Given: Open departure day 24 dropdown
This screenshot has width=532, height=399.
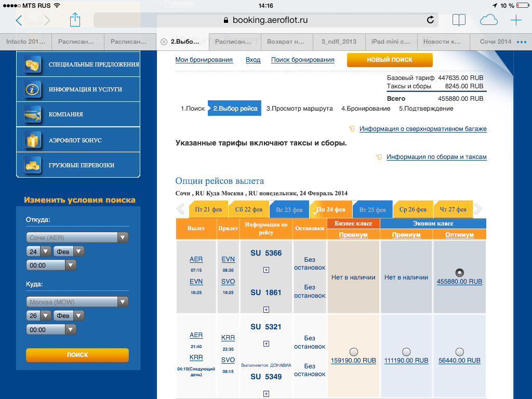Looking at the screenshot, I should pyautogui.click(x=38, y=252).
